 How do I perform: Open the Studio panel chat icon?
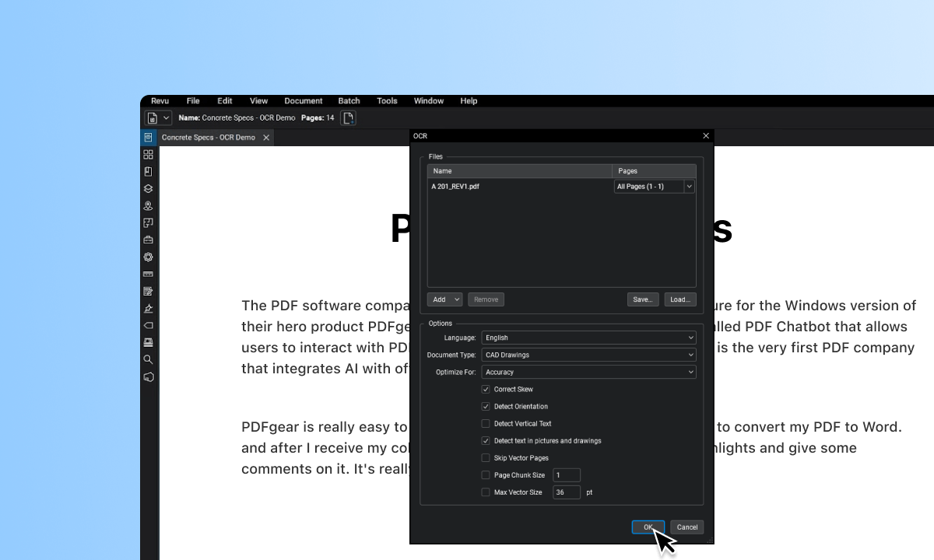coord(148,377)
